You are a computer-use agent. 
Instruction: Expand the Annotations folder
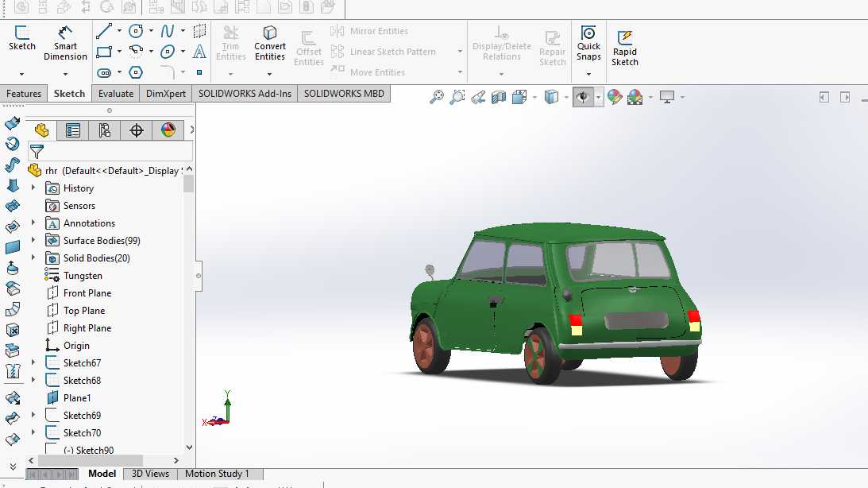coord(33,223)
